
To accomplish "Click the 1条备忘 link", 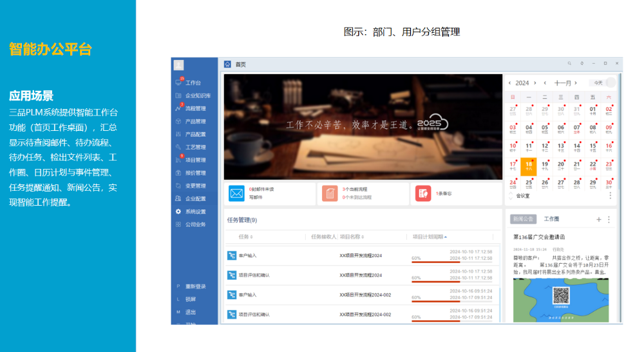I will click(444, 193).
